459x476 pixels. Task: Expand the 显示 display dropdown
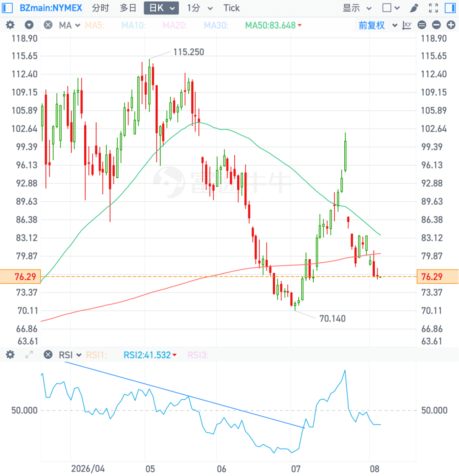(x=357, y=8)
